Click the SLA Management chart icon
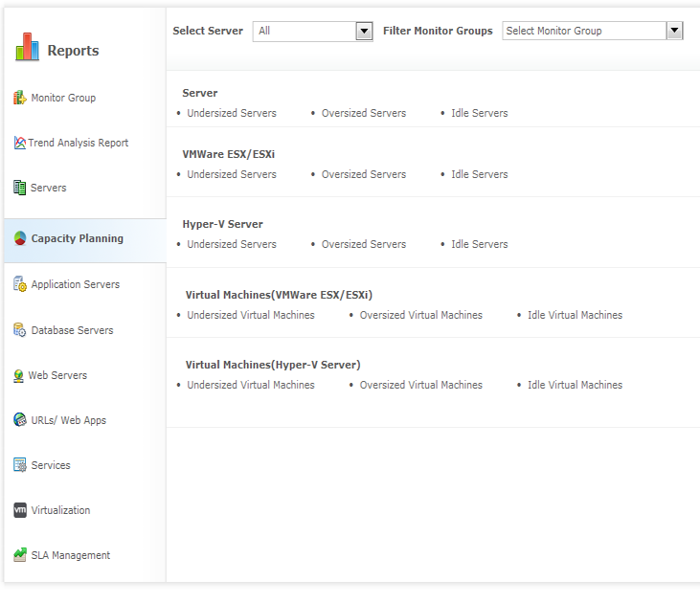Image resolution: width=700 pixels, height=603 pixels. tap(20, 555)
